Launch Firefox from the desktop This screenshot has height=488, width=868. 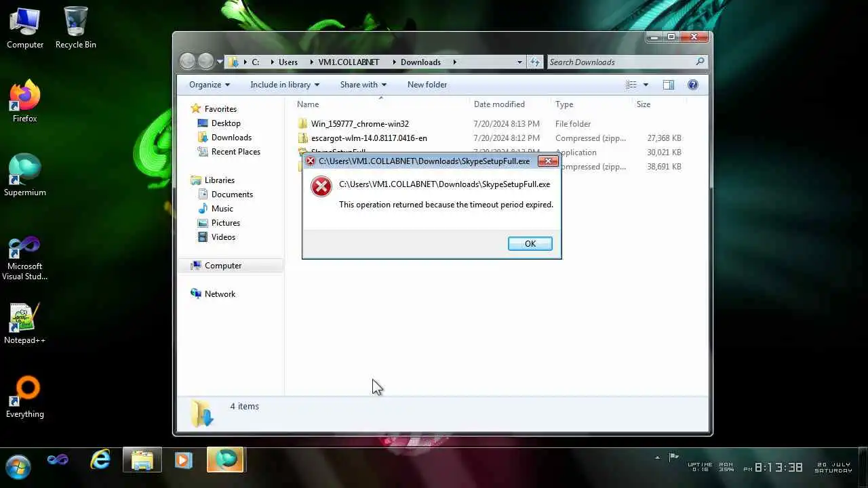point(25,102)
